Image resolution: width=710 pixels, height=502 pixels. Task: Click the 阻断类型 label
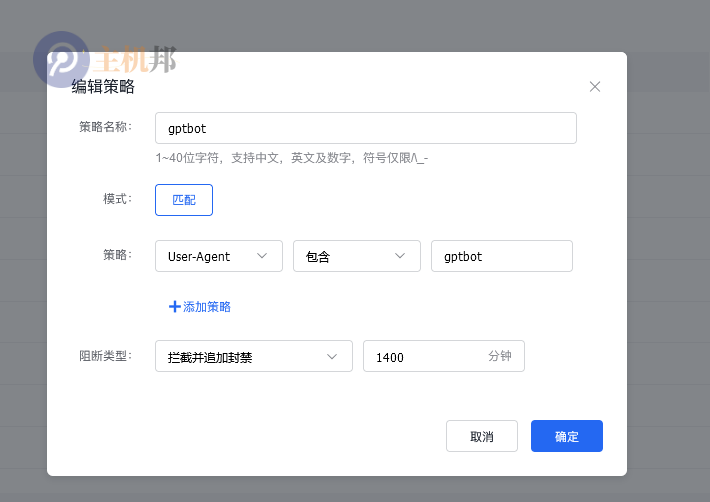106,356
